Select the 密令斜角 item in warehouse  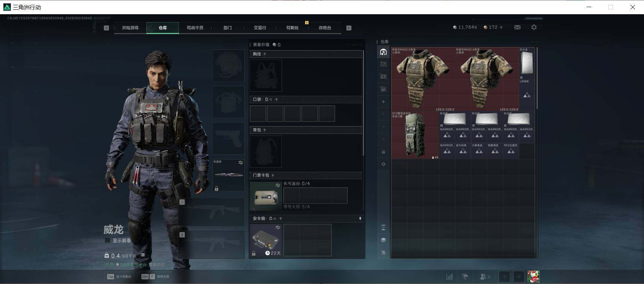click(x=463, y=151)
